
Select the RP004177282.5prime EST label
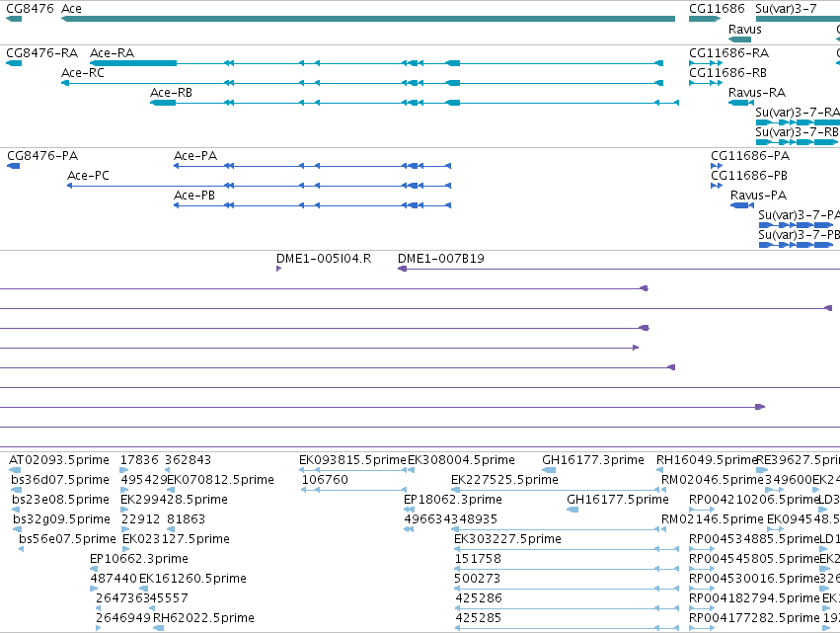tap(754, 618)
